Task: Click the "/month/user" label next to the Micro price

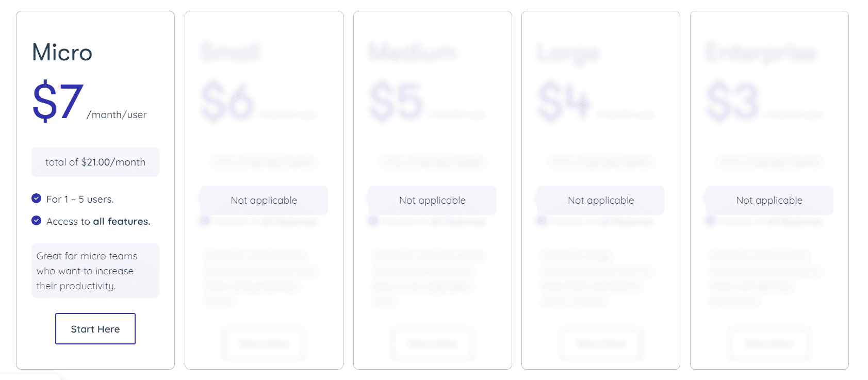Action: pos(116,114)
